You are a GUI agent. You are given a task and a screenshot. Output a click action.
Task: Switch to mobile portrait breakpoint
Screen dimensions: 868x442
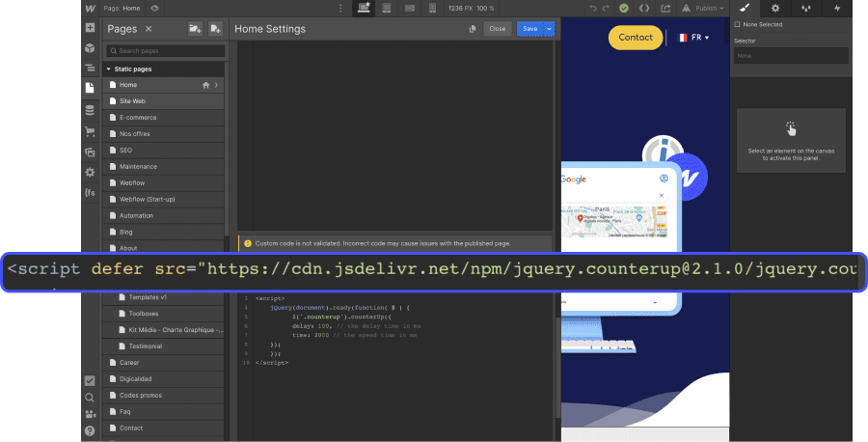pos(432,8)
